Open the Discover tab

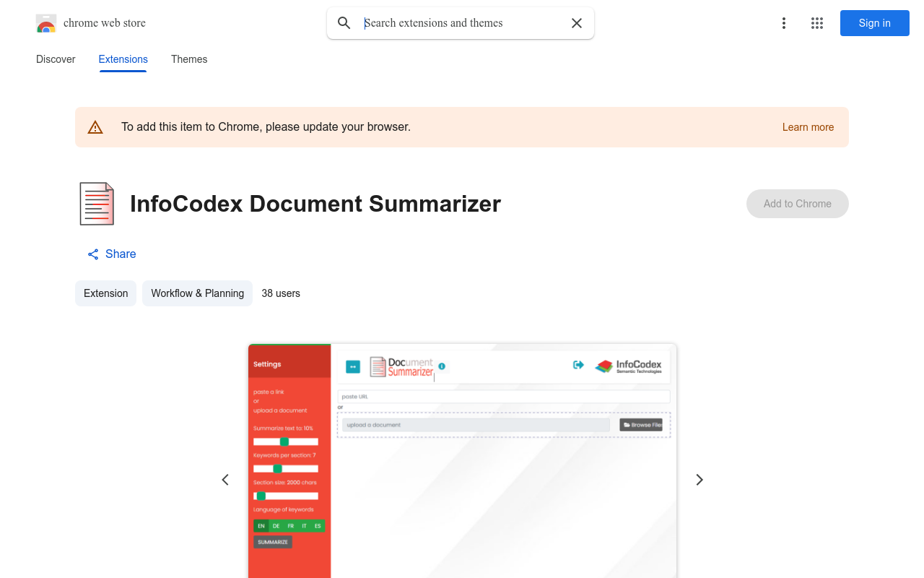(x=56, y=59)
